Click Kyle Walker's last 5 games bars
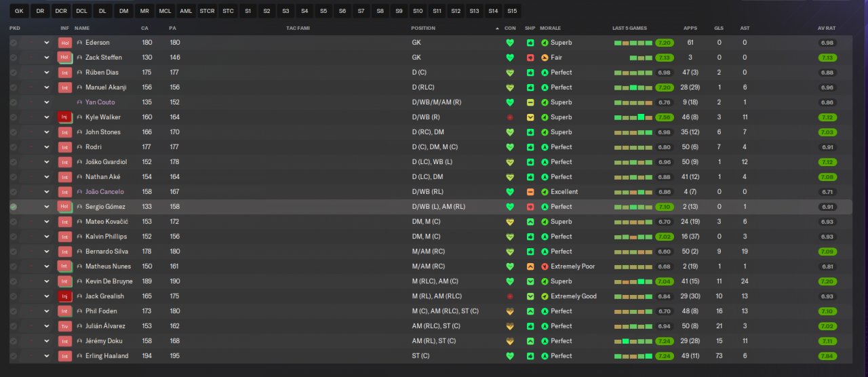Viewport: 868px width, 377px height. point(633,117)
